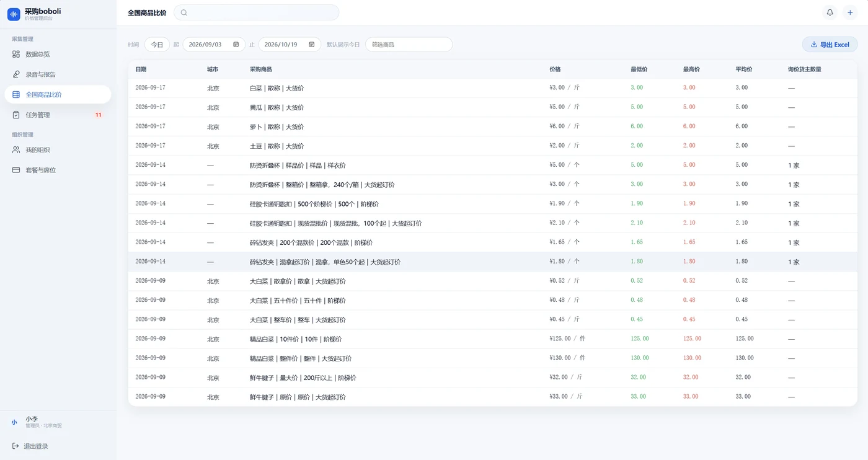Select 精品白菜 | 10件价 row

(x=493, y=339)
